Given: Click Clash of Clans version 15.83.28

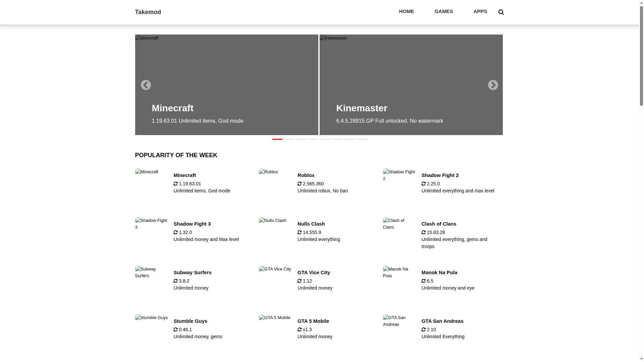Looking at the screenshot, I should 436,232.
